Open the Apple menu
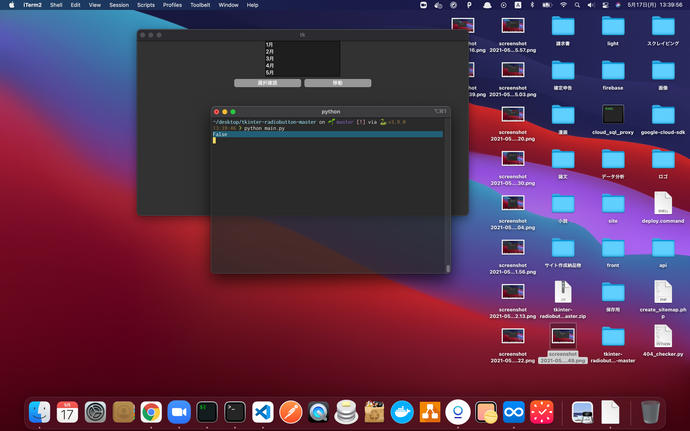 [11, 5]
